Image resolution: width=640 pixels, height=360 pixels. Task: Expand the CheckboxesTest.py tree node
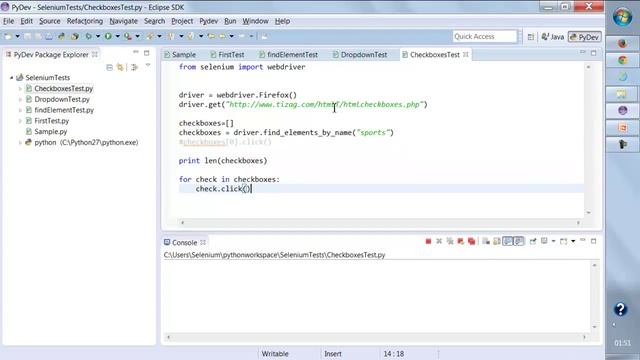point(20,89)
